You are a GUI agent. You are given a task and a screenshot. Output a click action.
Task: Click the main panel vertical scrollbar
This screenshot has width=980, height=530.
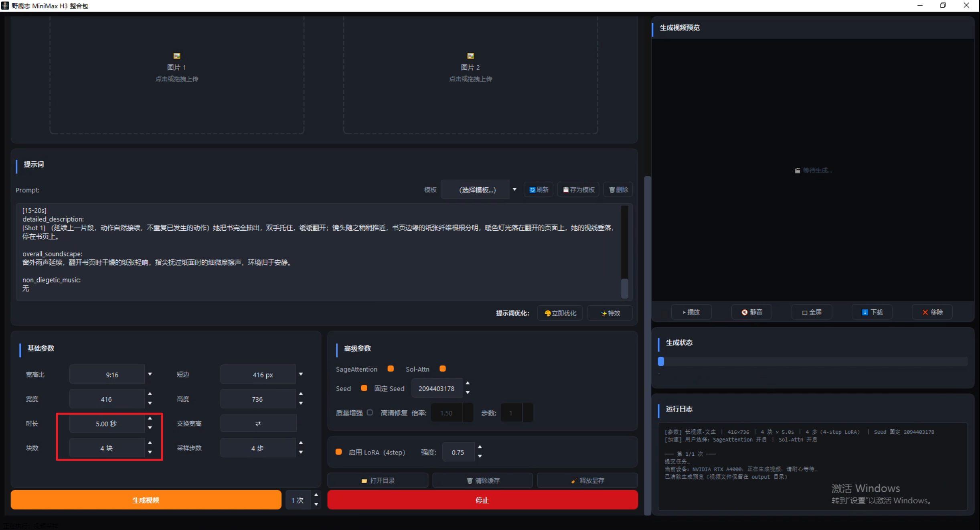point(647,345)
